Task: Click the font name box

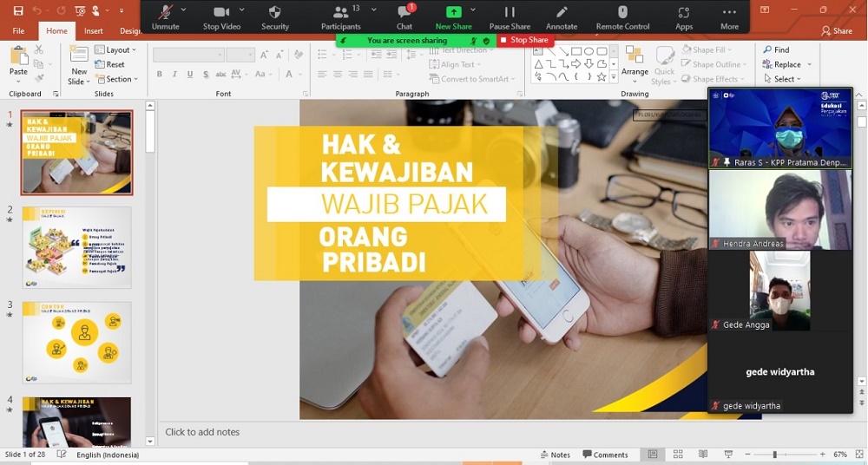Action: click(188, 55)
